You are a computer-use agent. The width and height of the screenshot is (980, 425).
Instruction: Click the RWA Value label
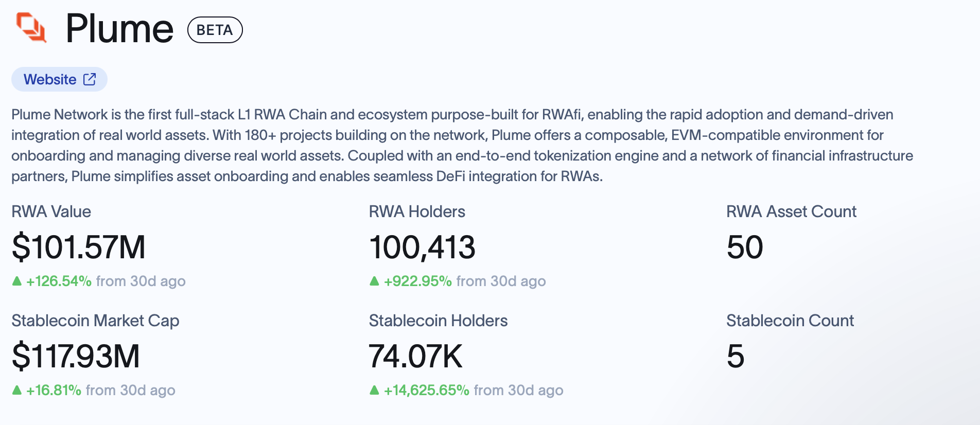point(51,211)
